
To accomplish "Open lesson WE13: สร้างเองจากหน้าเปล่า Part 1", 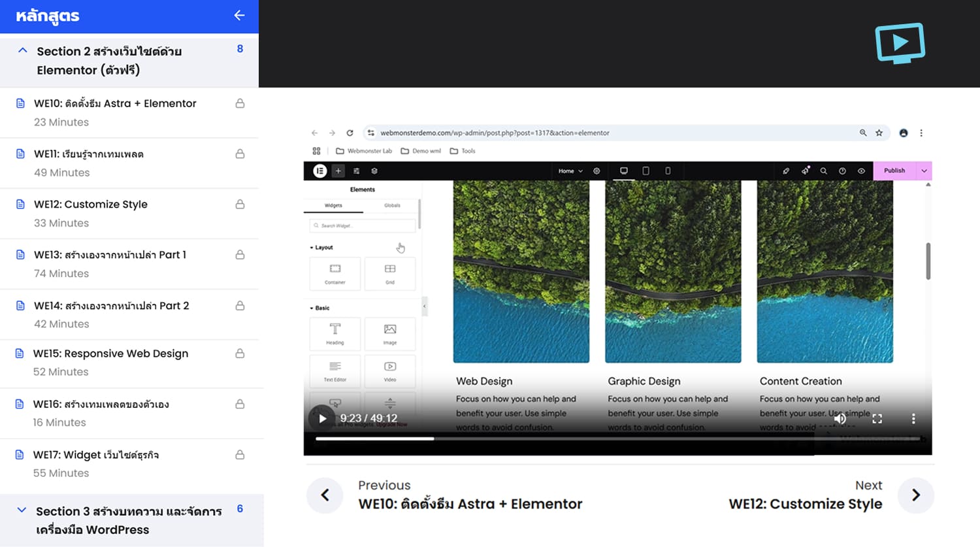I will [110, 254].
